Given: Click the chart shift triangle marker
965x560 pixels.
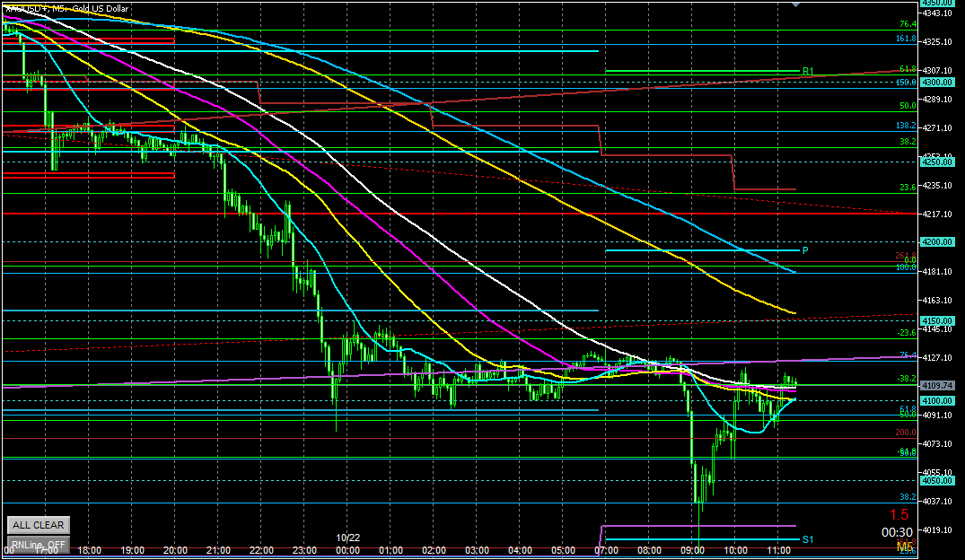Looking at the screenshot, I should pyautogui.click(x=794, y=4).
